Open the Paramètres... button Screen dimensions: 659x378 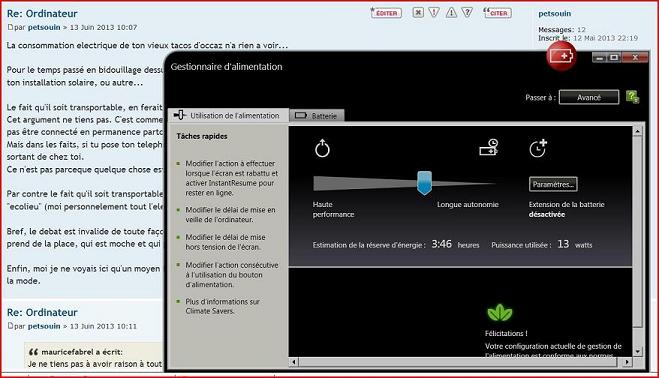coord(553,184)
